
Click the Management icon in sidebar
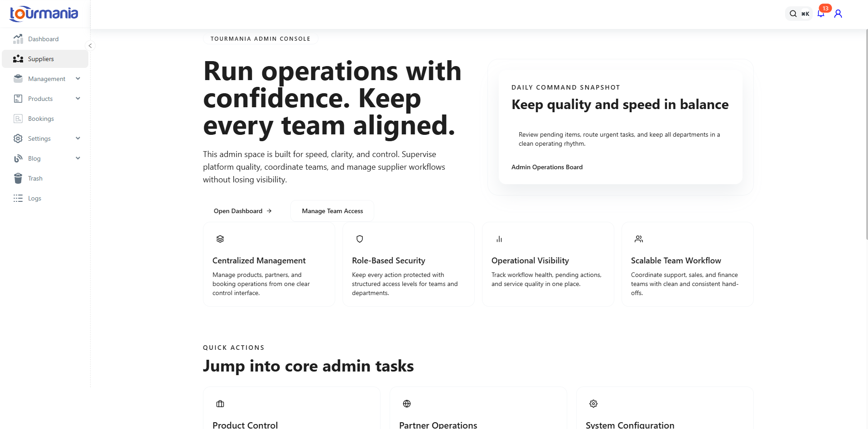[x=18, y=79]
